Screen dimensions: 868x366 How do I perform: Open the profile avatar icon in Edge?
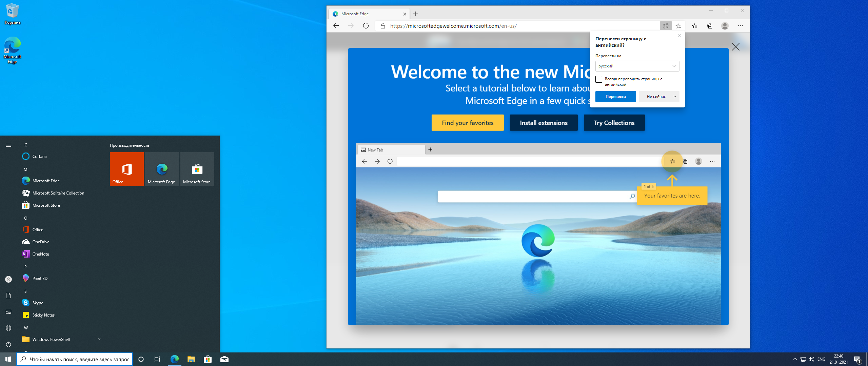point(725,26)
